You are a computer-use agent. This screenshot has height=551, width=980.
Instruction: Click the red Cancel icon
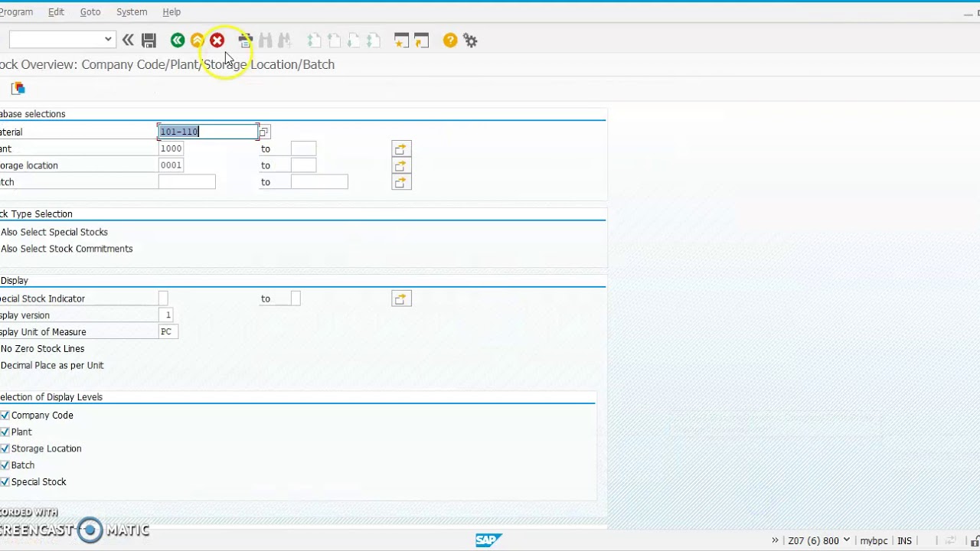[x=217, y=41]
